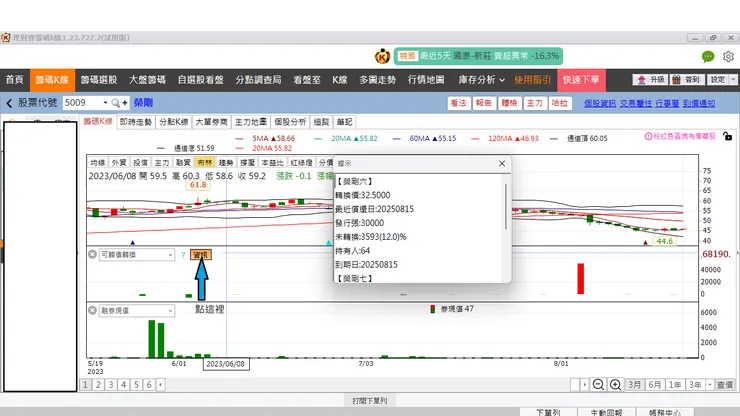
Task: Switch to the 主力地圖 tab
Action: pyautogui.click(x=251, y=122)
